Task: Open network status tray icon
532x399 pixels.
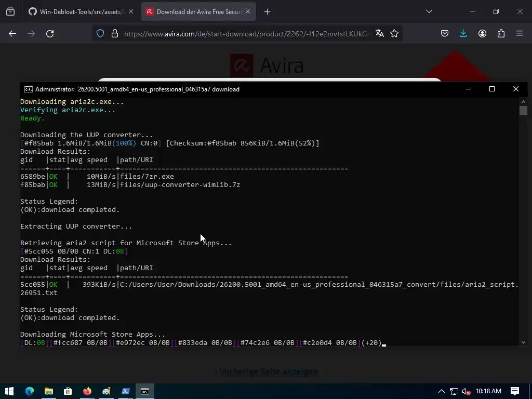Action: pyautogui.click(x=454, y=391)
